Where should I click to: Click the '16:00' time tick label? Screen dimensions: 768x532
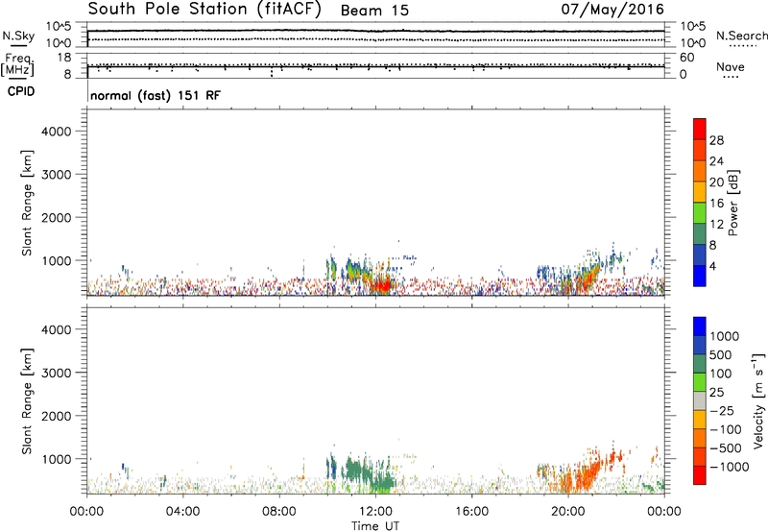pyautogui.click(x=471, y=512)
